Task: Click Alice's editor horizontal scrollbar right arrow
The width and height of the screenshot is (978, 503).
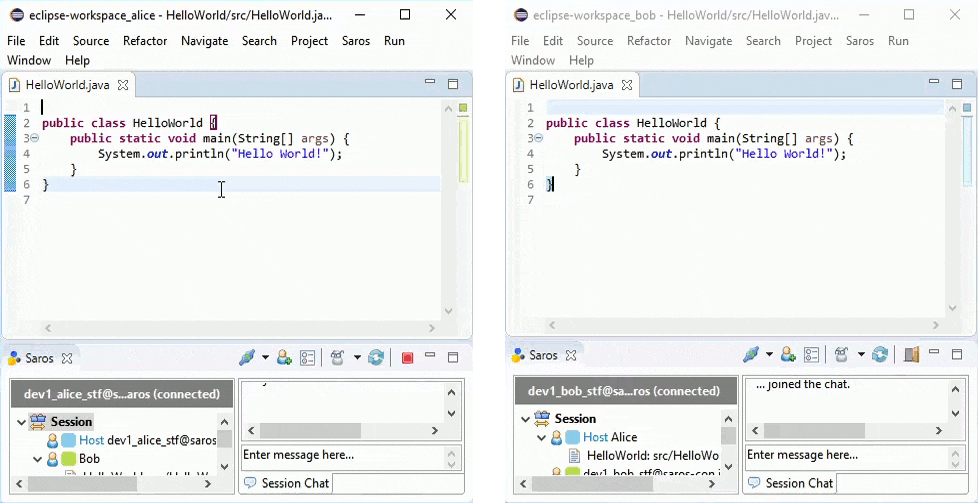Action: coord(432,328)
